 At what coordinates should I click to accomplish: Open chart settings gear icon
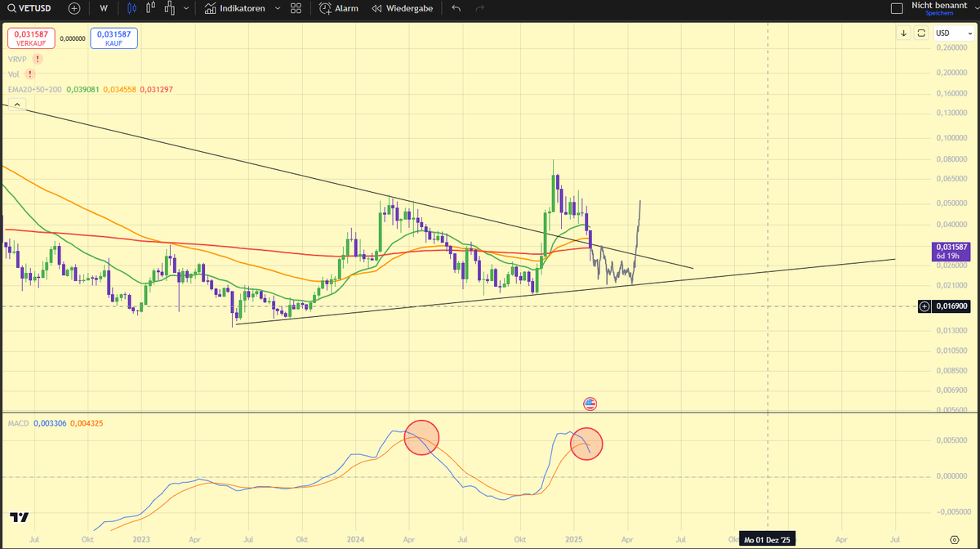(x=955, y=540)
